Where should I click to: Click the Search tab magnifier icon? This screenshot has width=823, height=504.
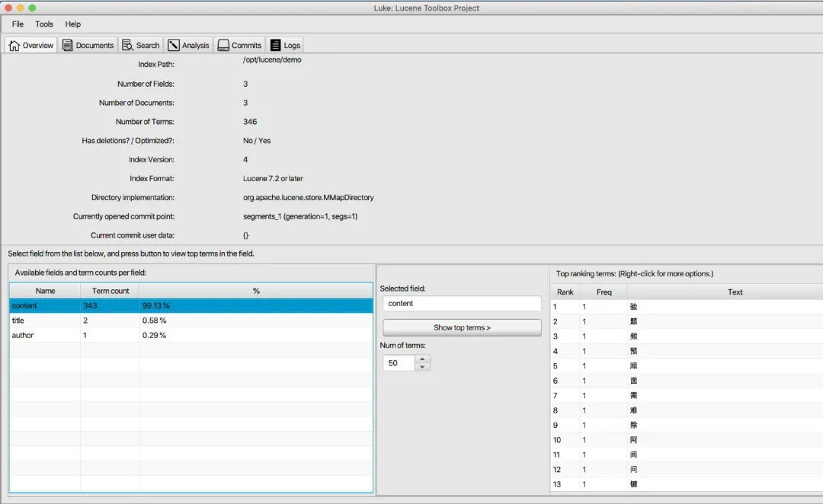127,45
